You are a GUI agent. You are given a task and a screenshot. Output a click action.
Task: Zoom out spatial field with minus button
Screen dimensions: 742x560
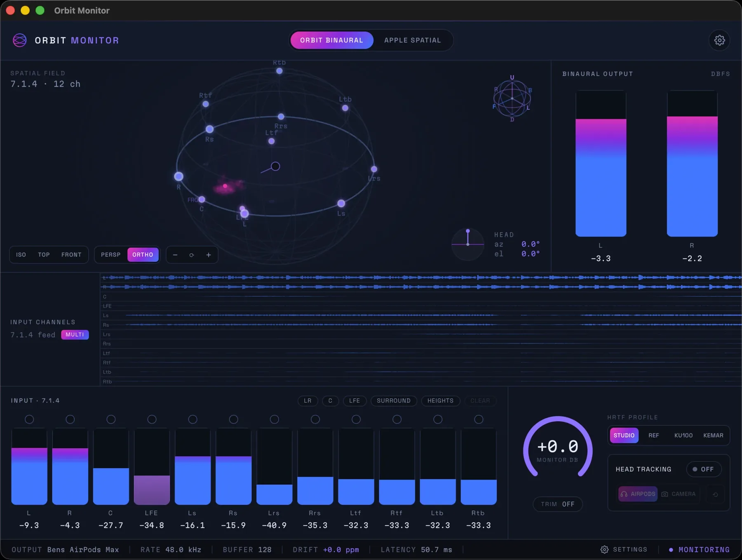point(175,255)
